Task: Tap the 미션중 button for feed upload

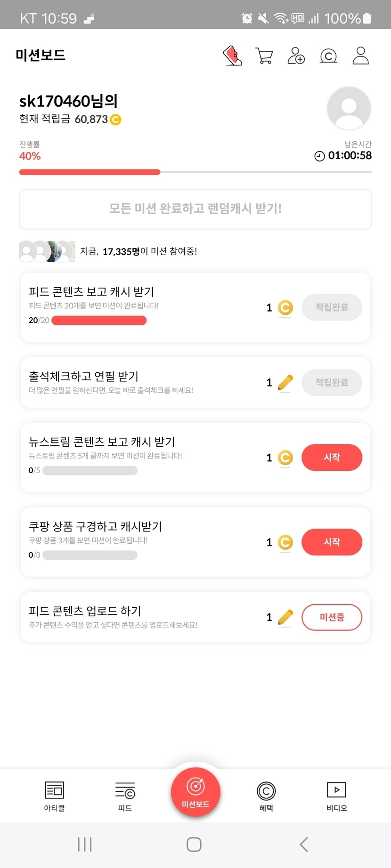Action: tap(332, 617)
